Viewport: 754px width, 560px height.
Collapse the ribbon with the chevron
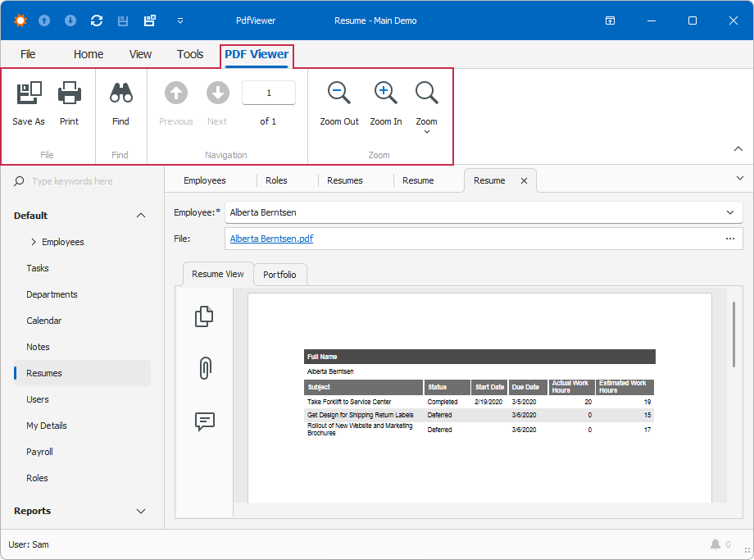(737, 148)
